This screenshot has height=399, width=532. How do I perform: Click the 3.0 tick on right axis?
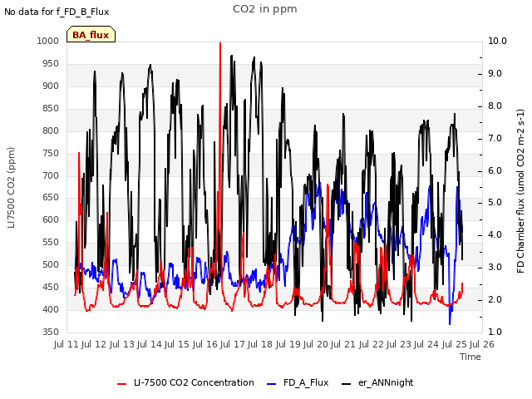pos(495,267)
